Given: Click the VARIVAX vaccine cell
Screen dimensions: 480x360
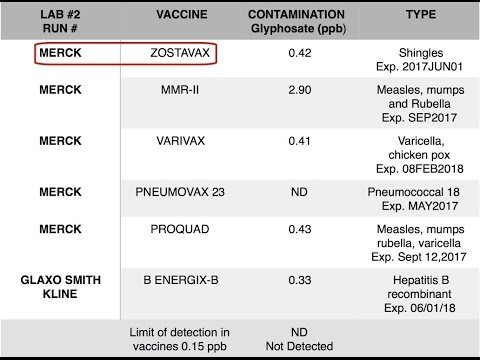Looking at the screenshot, I should 180,141.
